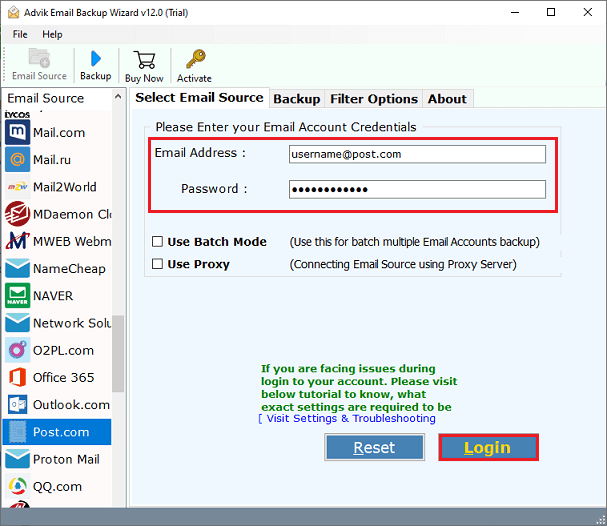Minimize the Advik Email Backup window

click(x=515, y=12)
